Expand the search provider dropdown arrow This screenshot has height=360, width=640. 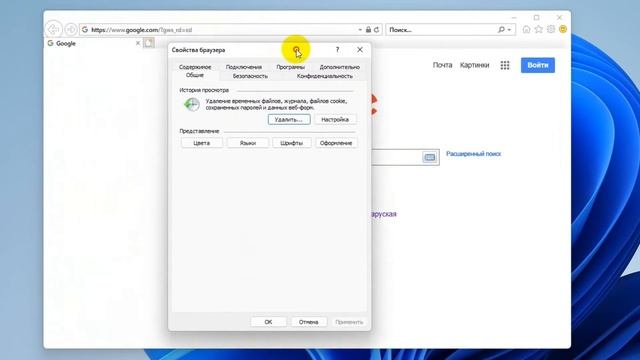[509, 30]
